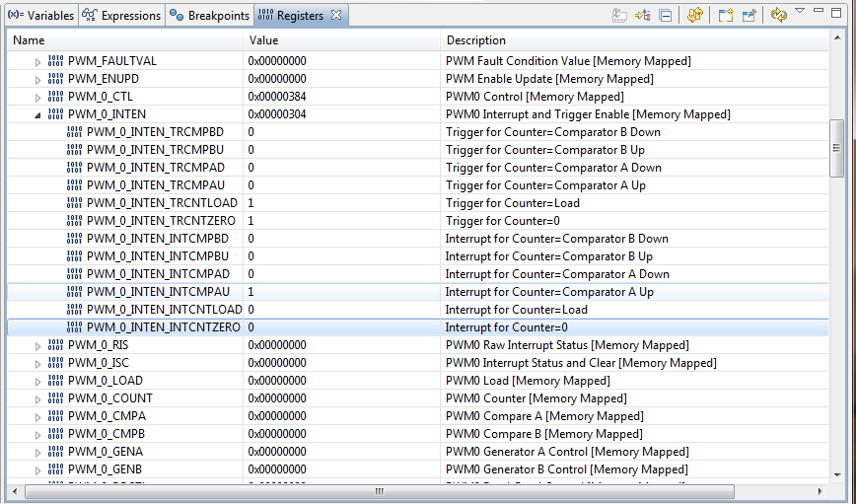The image size is (856, 504).
Task: Select the Registers tab
Action: coord(300,16)
